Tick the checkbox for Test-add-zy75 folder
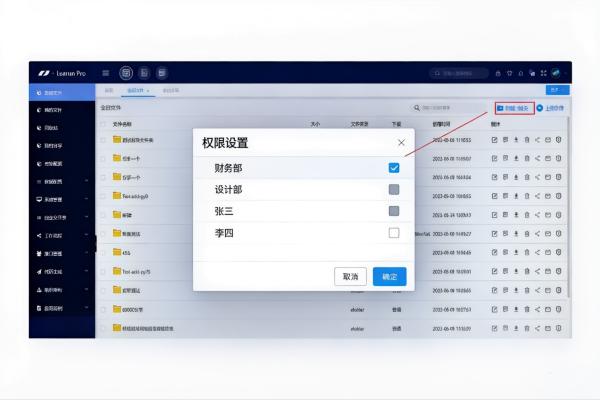 pos(103,271)
